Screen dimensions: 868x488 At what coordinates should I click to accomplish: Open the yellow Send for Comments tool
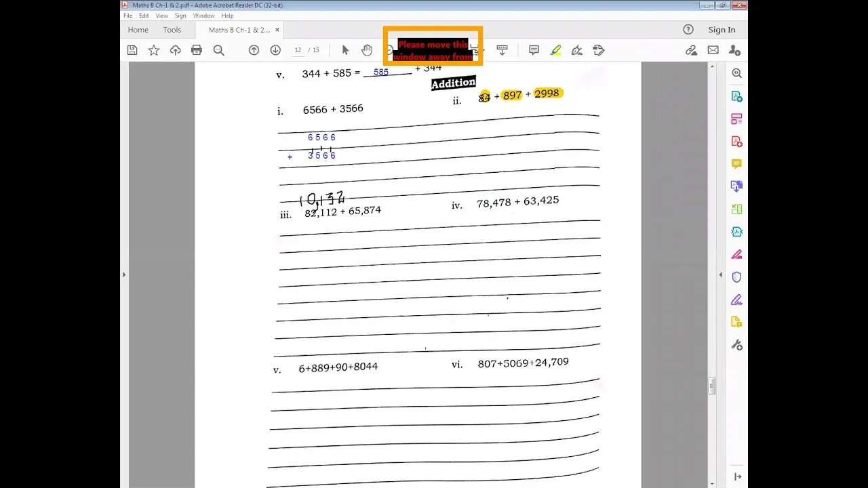[737, 322]
